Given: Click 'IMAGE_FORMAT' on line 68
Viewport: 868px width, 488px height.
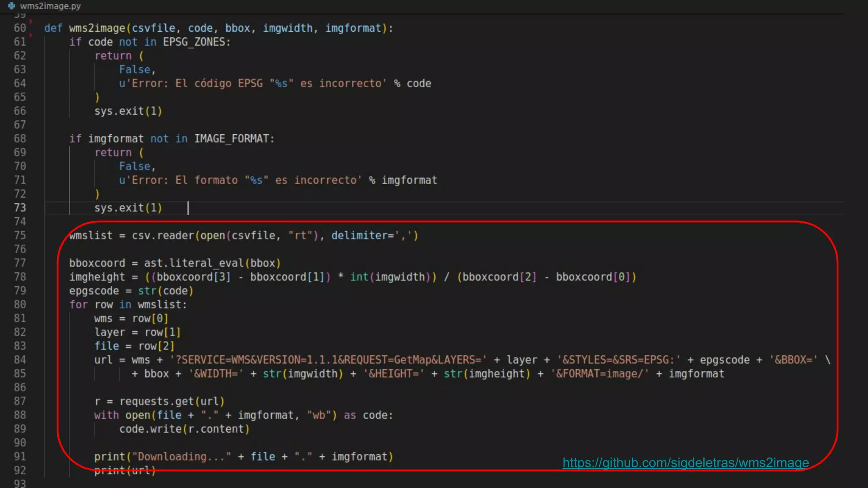Looking at the screenshot, I should [231, 139].
